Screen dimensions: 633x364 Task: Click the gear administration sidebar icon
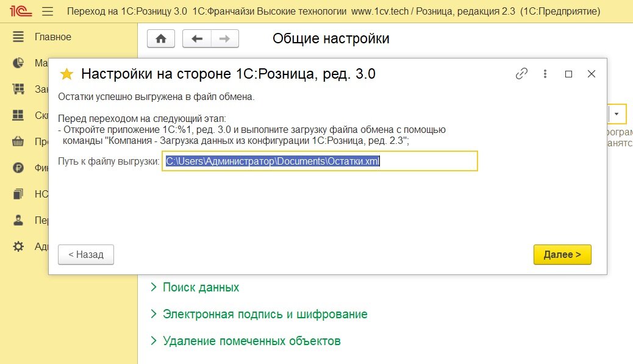pyautogui.click(x=18, y=246)
